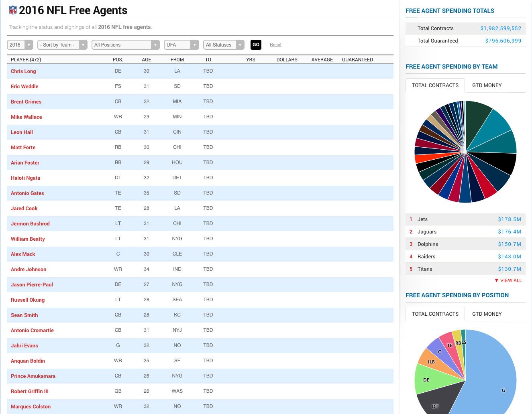Select Marques Colston player link
The height and width of the screenshot is (414, 532).
31,406
